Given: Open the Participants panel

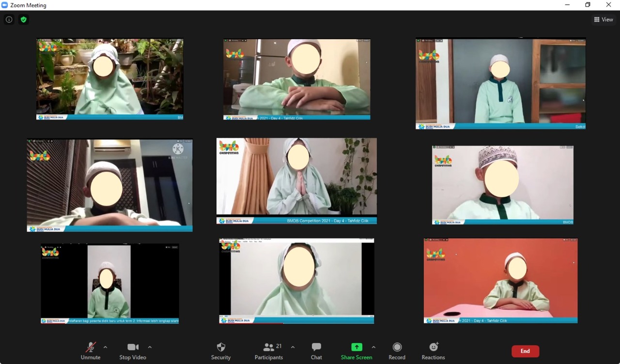Looking at the screenshot, I should (x=269, y=351).
